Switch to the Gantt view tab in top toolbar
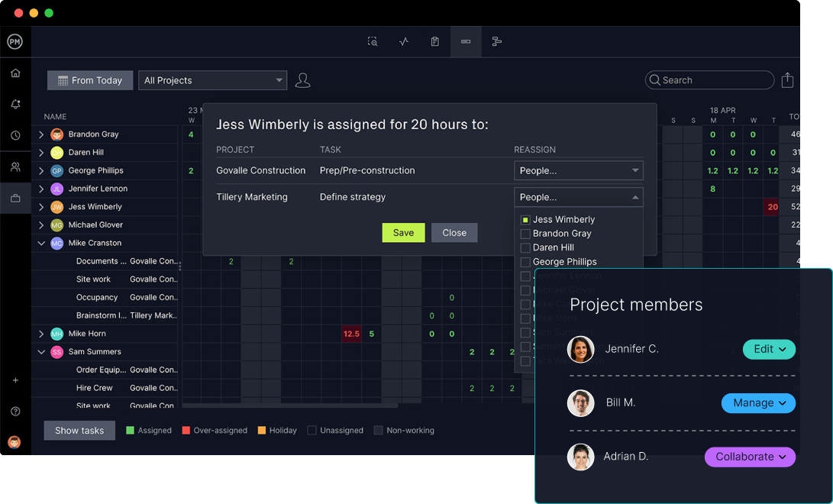 496,41
